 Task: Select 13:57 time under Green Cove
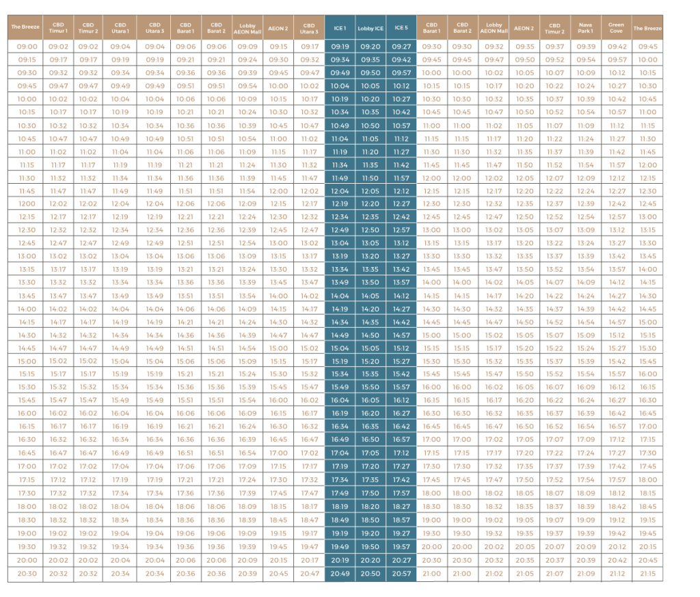pyautogui.click(x=617, y=270)
